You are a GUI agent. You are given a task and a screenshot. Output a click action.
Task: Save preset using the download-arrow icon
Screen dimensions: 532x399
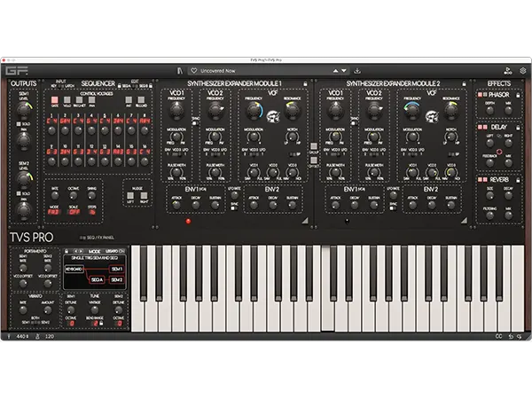[357, 71]
